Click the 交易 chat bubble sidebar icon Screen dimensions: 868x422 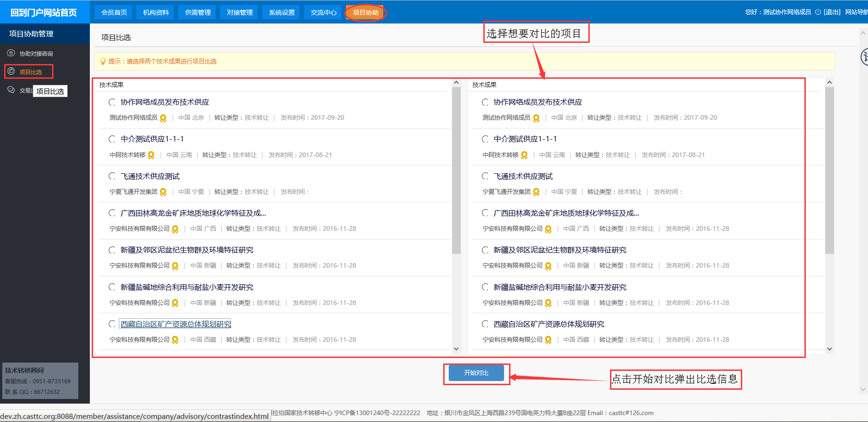click(x=11, y=90)
